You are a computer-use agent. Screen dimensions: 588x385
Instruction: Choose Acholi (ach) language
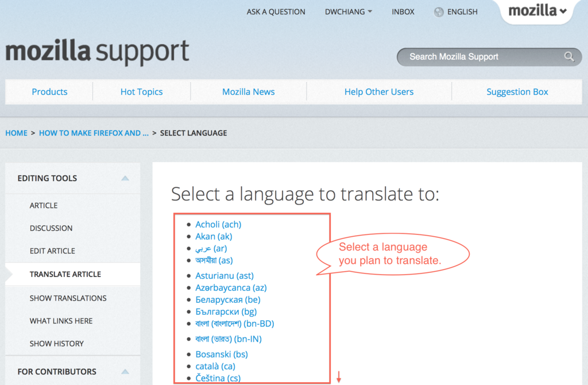tap(218, 225)
